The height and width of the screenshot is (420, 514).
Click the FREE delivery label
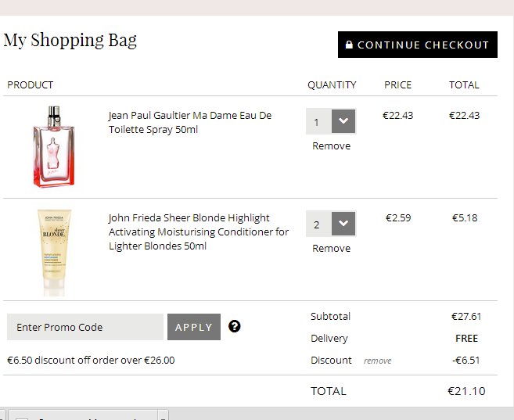coord(466,339)
